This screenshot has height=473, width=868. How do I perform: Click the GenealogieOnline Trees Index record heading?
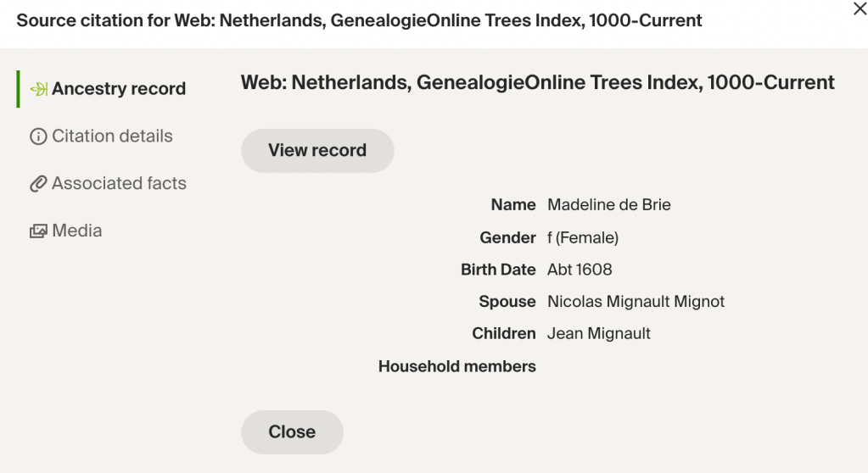pyautogui.click(x=537, y=82)
